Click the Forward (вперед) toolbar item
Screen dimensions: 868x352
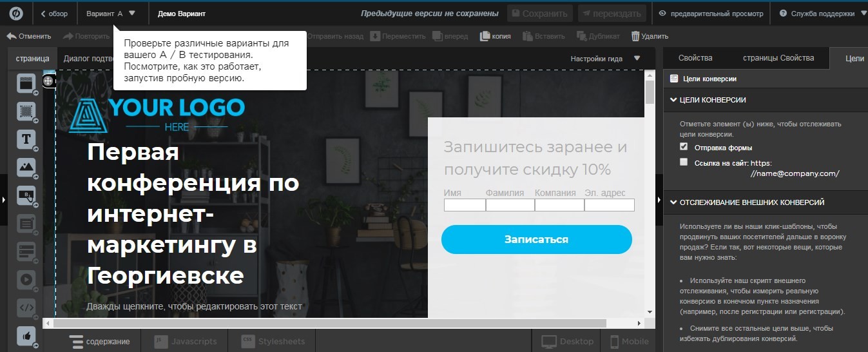click(450, 36)
